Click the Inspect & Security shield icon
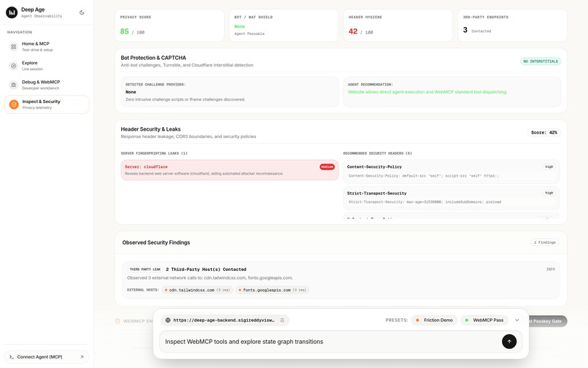The image size is (588, 368). click(x=14, y=104)
